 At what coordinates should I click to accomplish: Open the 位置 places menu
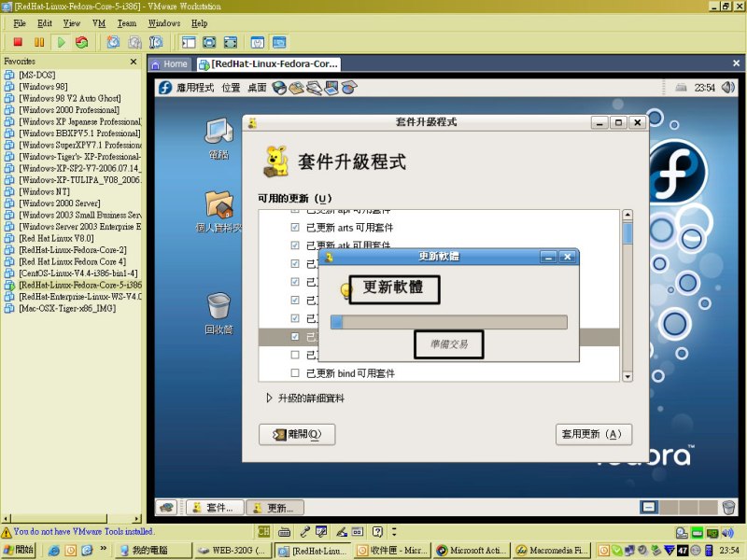(231, 88)
